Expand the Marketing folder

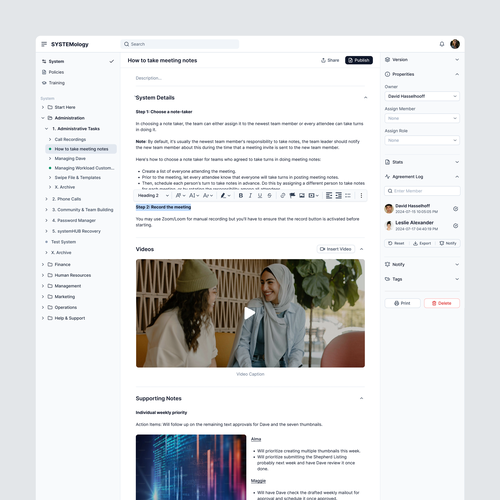point(43,297)
